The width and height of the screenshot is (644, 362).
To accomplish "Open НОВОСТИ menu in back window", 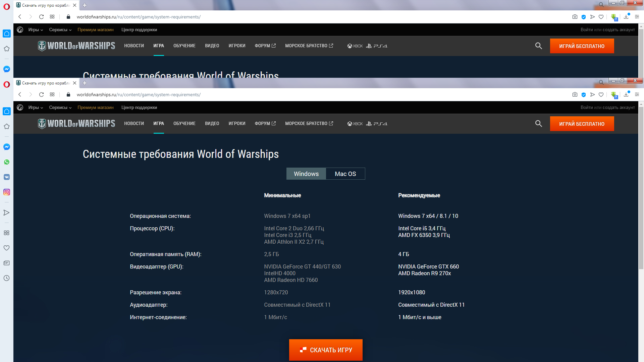I will (134, 46).
